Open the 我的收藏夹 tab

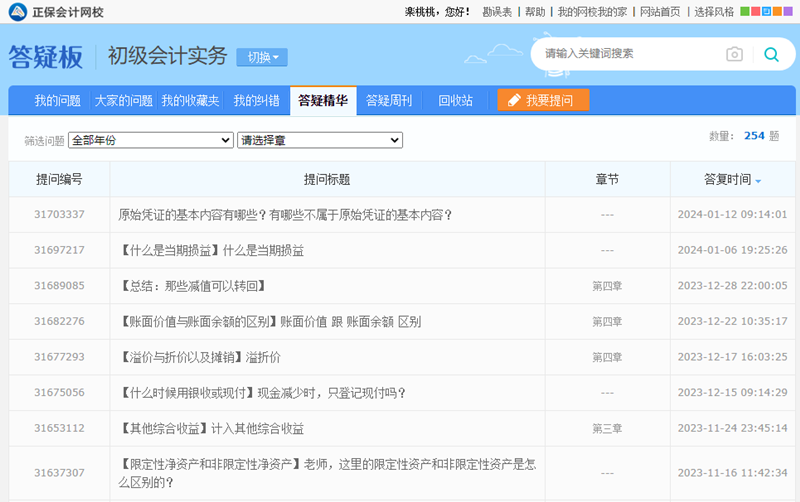pos(190,100)
